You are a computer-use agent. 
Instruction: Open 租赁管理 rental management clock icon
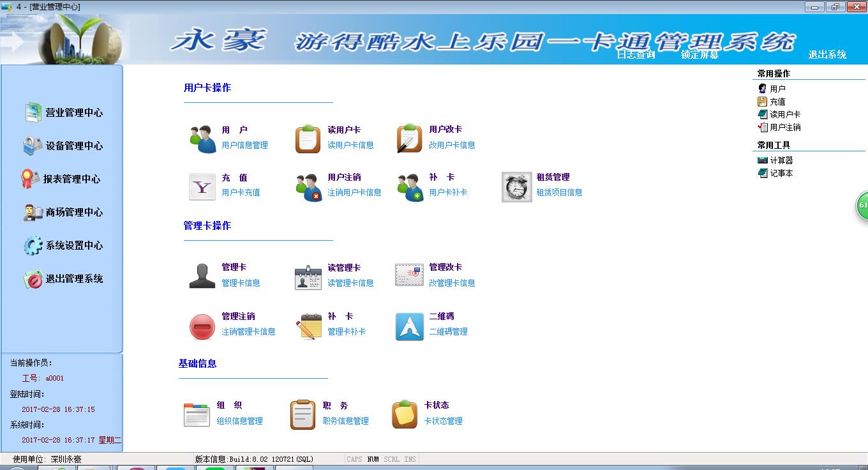click(x=517, y=186)
